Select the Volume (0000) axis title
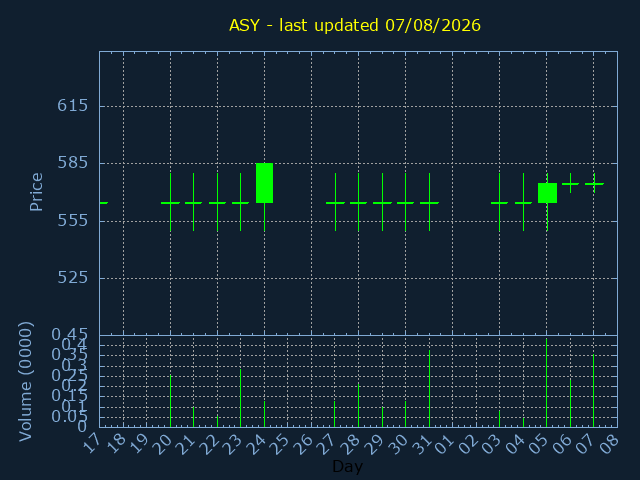The height and width of the screenshot is (480, 640). pyautogui.click(x=25, y=382)
